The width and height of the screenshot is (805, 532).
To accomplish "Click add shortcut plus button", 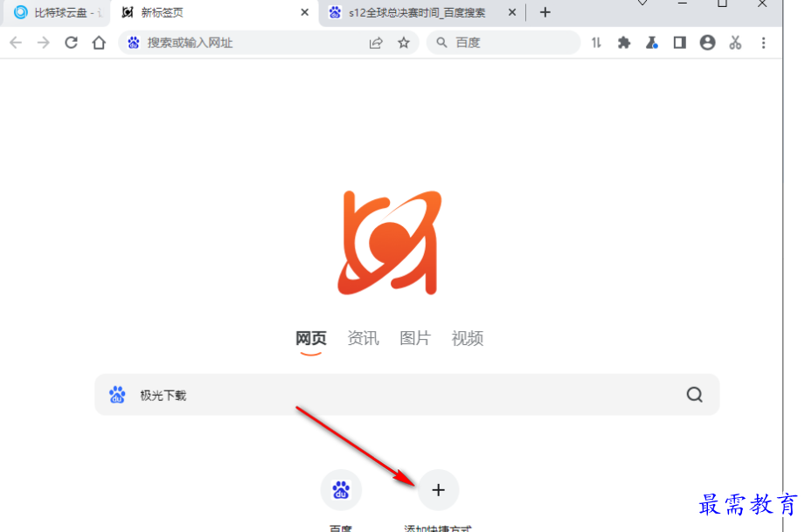I will (438, 490).
